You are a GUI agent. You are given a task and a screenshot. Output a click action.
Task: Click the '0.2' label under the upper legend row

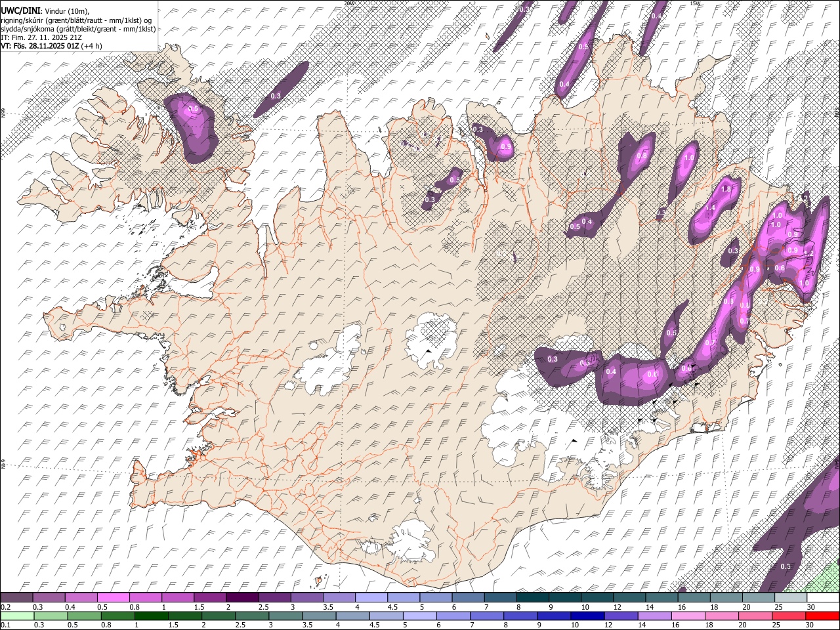click(x=5, y=607)
